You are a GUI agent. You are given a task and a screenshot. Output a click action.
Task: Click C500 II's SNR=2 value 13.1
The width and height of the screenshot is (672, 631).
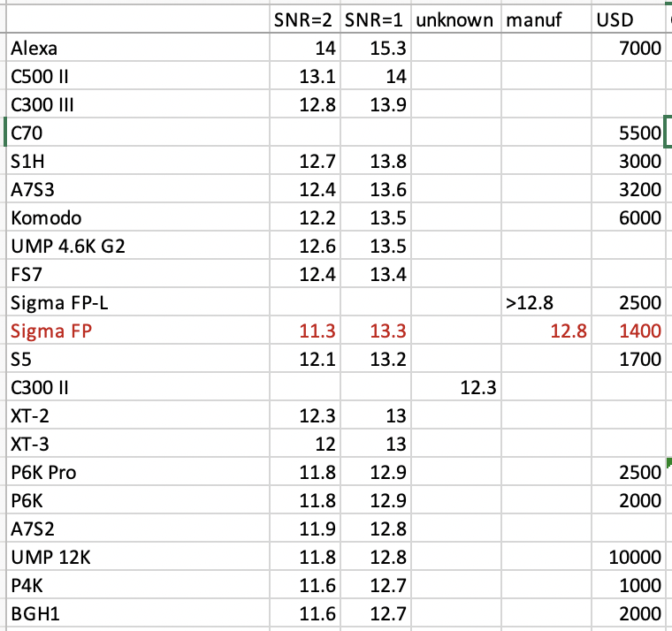pyautogui.click(x=305, y=75)
